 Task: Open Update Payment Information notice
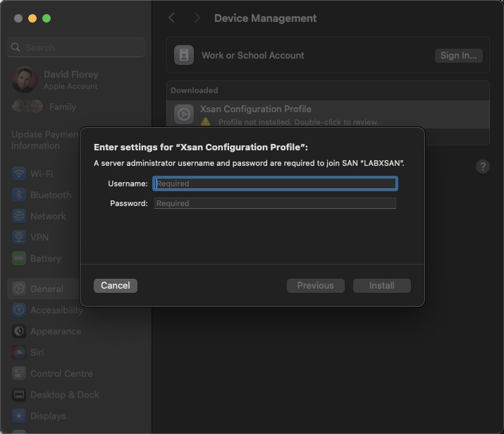(44, 140)
